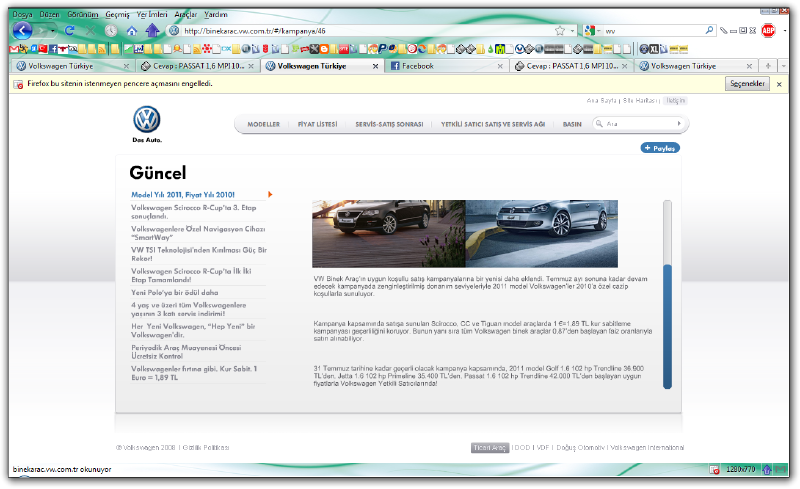This screenshot has height=489, width=800.
Task: Open the Geçmiş menu
Action: click(x=117, y=14)
